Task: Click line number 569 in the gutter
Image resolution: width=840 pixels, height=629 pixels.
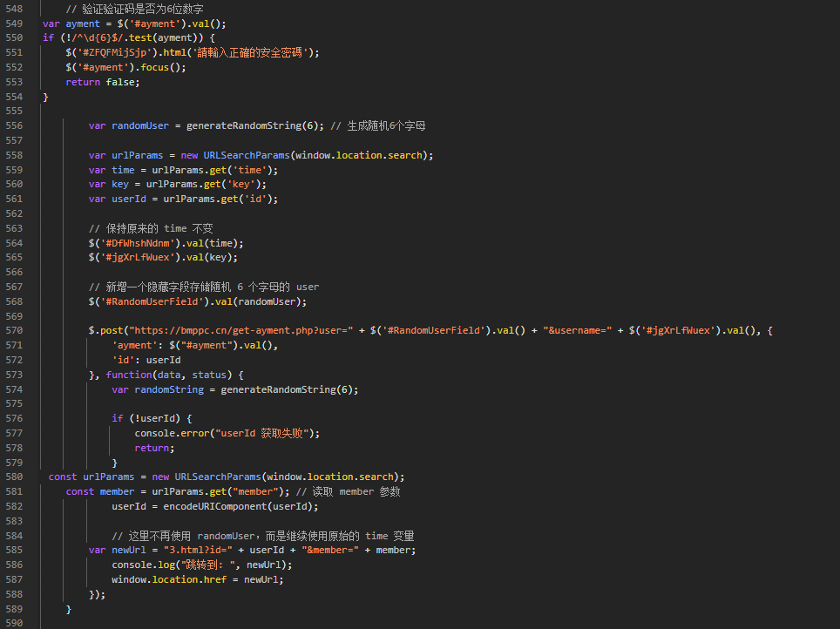Action: coord(15,316)
